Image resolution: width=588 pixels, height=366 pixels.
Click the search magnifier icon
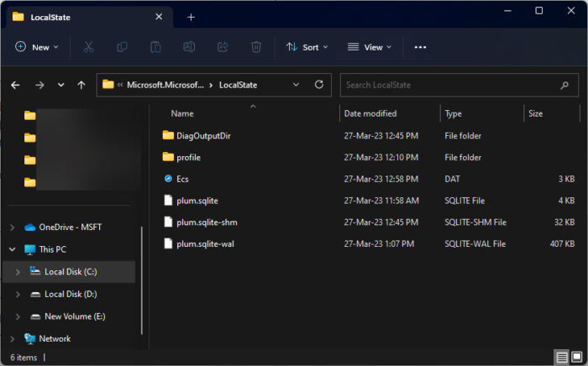click(x=564, y=86)
